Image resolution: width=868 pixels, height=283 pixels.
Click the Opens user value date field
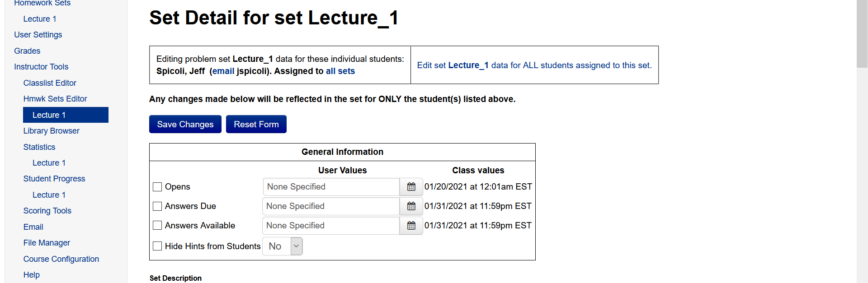[331, 187]
